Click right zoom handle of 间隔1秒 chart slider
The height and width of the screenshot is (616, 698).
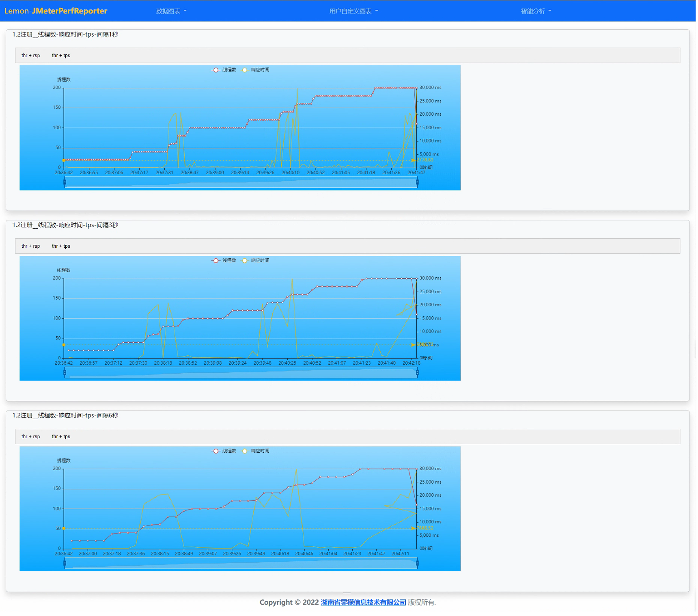417,182
